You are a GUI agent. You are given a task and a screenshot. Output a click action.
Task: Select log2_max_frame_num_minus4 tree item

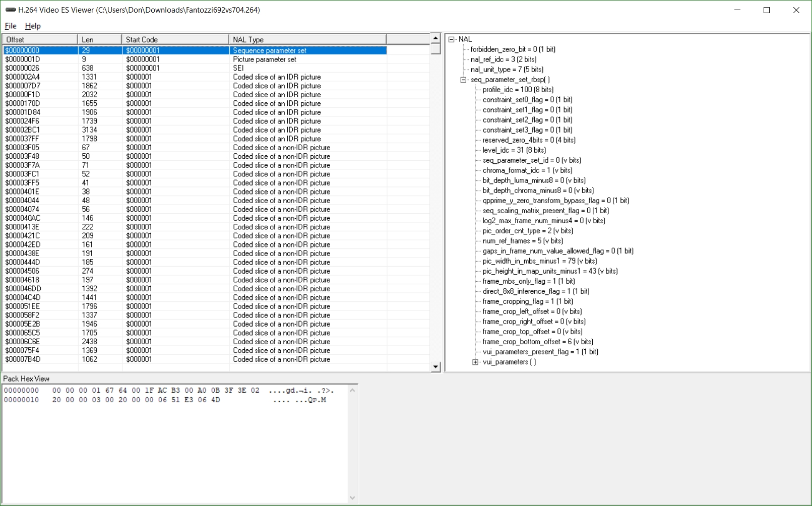[544, 221]
